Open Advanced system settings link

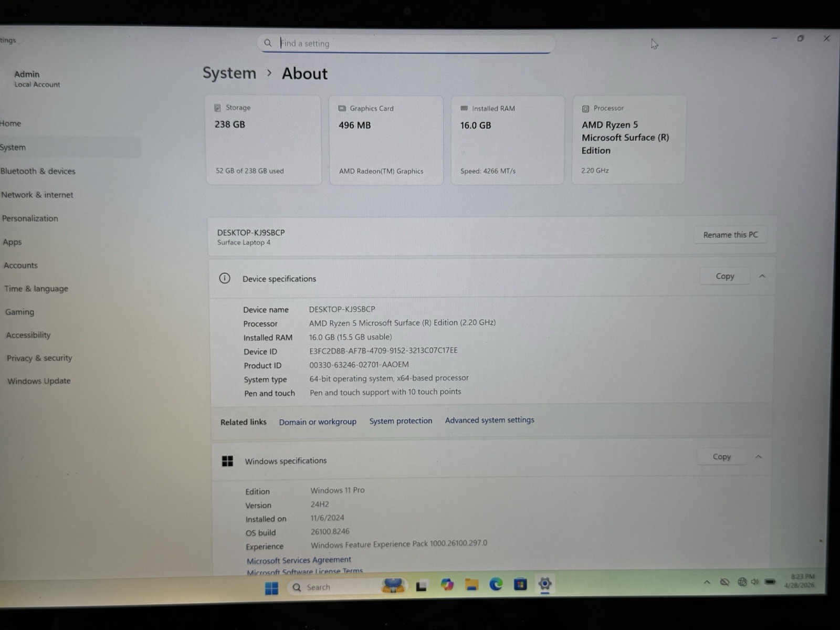[x=490, y=420]
